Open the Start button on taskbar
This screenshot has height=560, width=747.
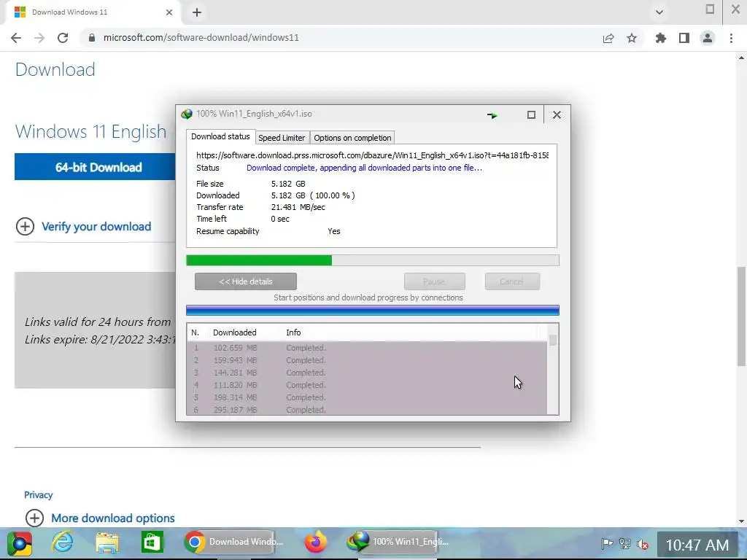20,542
